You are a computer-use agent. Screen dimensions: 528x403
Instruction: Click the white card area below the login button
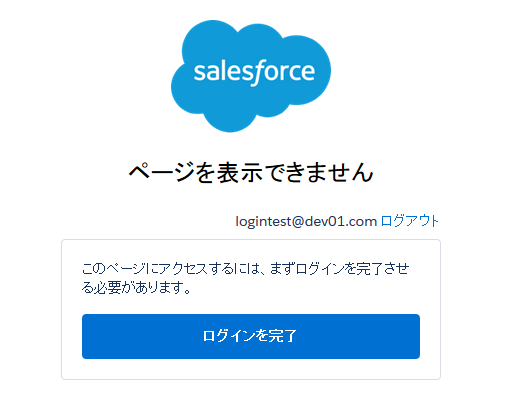251,369
